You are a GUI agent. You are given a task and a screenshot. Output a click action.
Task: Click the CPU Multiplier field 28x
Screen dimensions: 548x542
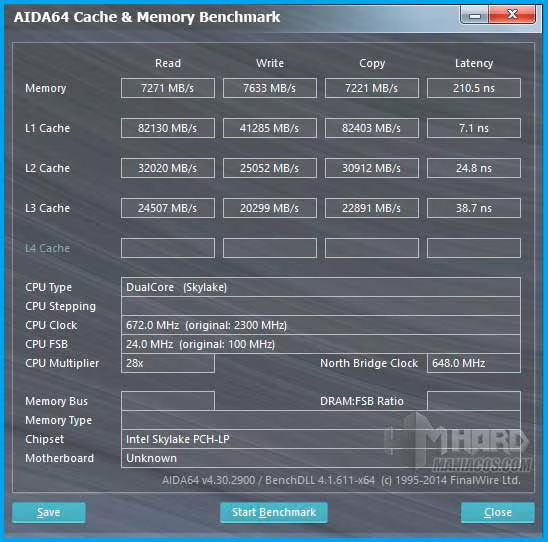coord(168,363)
